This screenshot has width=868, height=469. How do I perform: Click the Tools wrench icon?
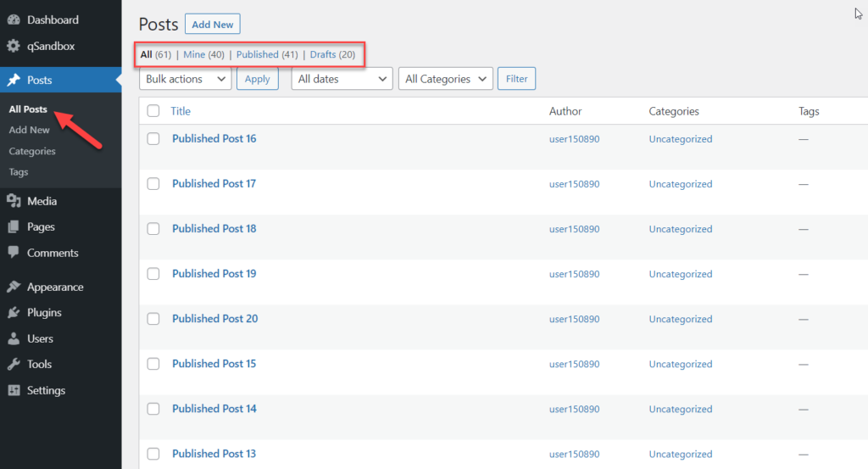click(14, 364)
